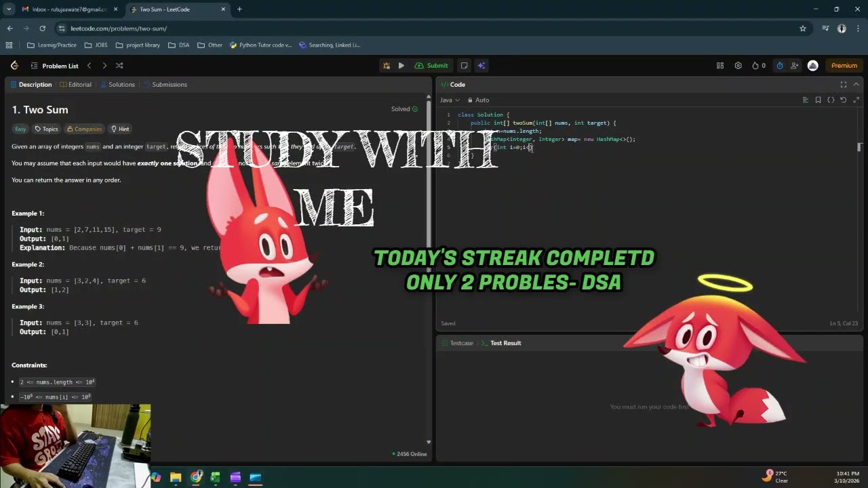Open the AI sparkle assistant icon
This screenshot has width=868, height=488.
pos(481,66)
